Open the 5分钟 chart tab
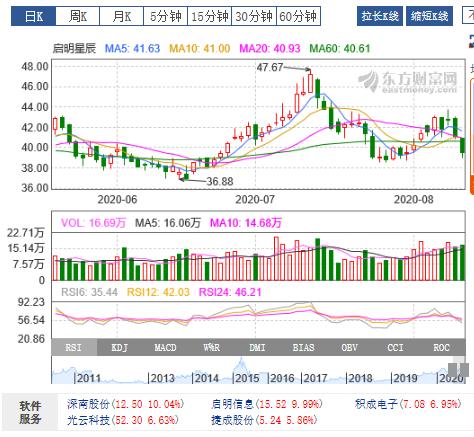This screenshot has width=474, height=437. [165, 16]
